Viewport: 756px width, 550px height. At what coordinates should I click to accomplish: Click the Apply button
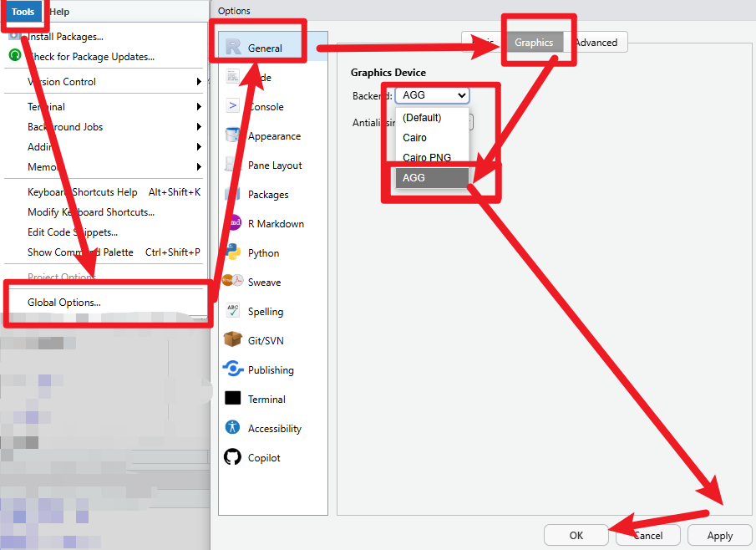pos(720,536)
